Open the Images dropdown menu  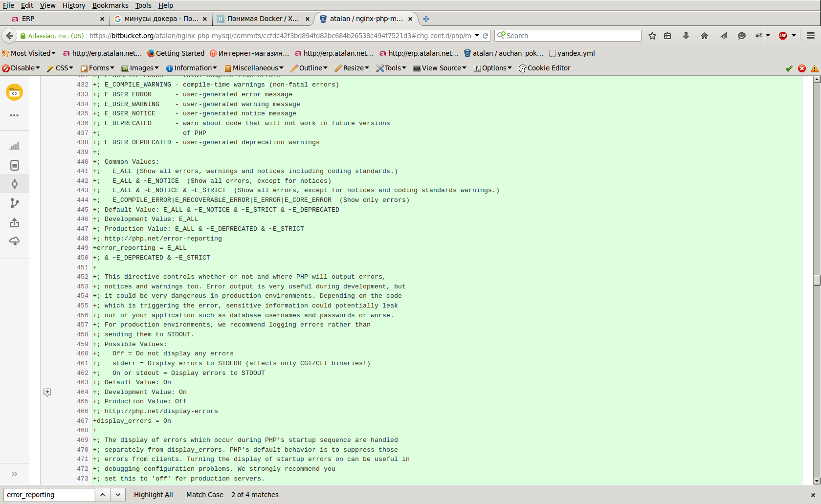click(140, 68)
